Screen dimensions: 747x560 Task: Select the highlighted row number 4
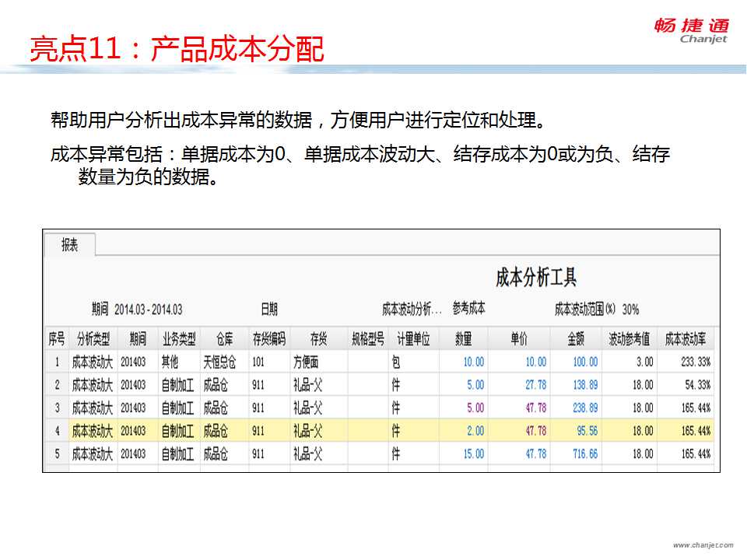tap(57, 431)
